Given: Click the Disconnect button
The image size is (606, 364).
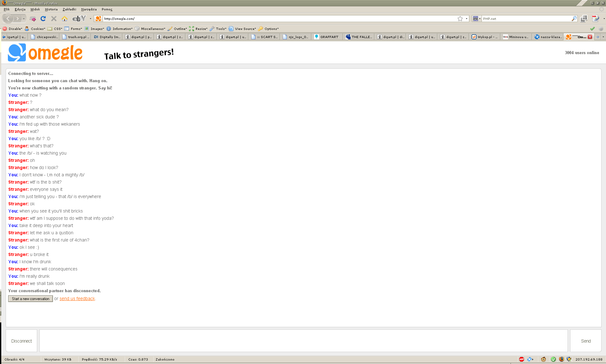Looking at the screenshot, I should point(21,341).
